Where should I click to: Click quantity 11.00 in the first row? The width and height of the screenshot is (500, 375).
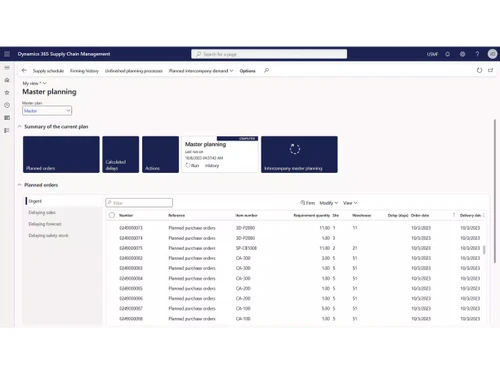(x=324, y=228)
